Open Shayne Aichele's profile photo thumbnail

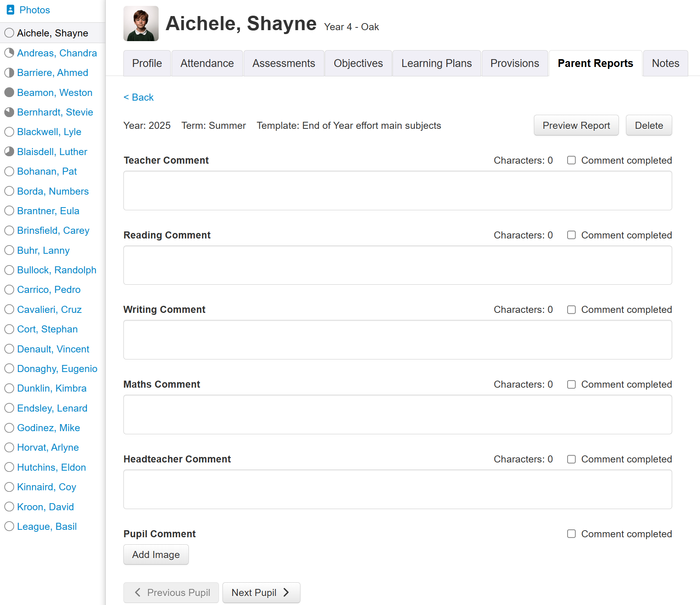[141, 23]
